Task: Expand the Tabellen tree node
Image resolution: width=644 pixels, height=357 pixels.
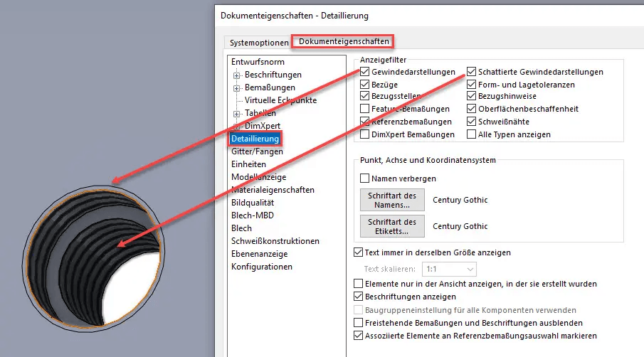Action: pyautogui.click(x=236, y=114)
